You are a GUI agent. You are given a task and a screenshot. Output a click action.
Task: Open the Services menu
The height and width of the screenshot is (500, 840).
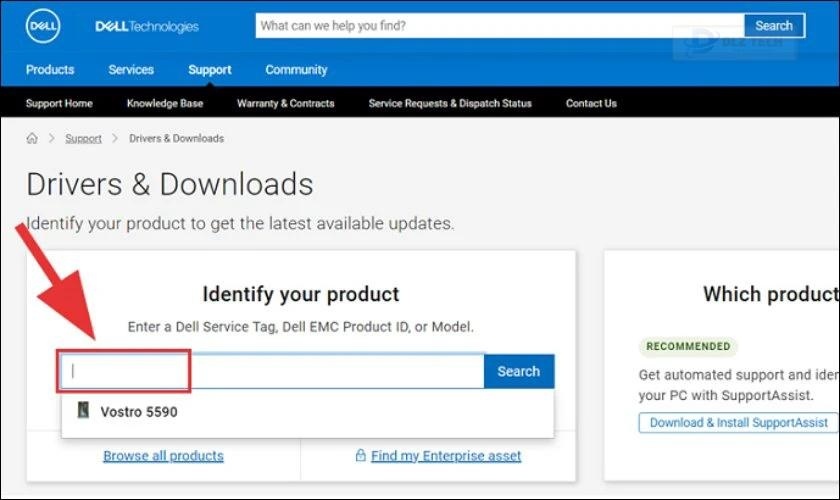click(131, 70)
